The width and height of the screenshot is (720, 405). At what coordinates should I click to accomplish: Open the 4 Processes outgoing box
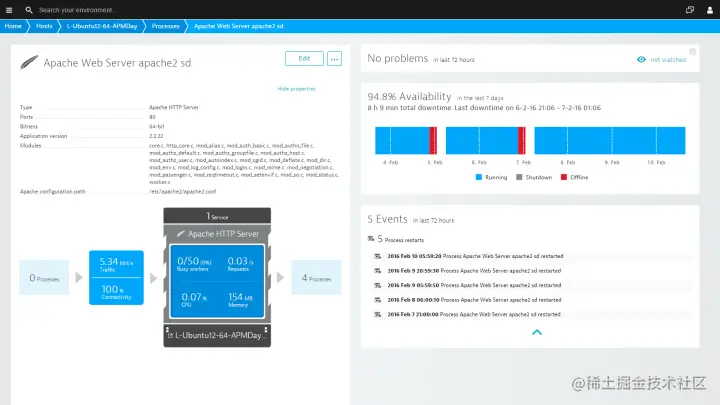pyautogui.click(x=316, y=277)
